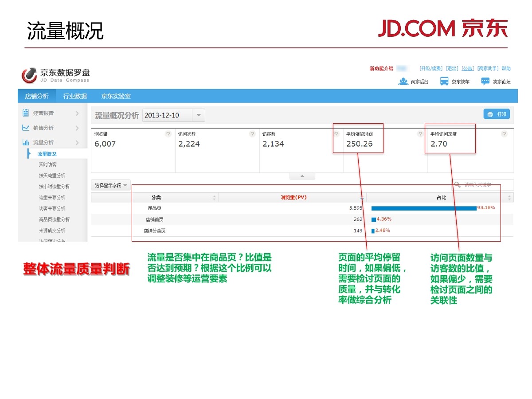This screenshot has width=532, height=399.
Task: Switch to the 行业数据 tab
Action: pyautogui.click(x=75, y=96)
